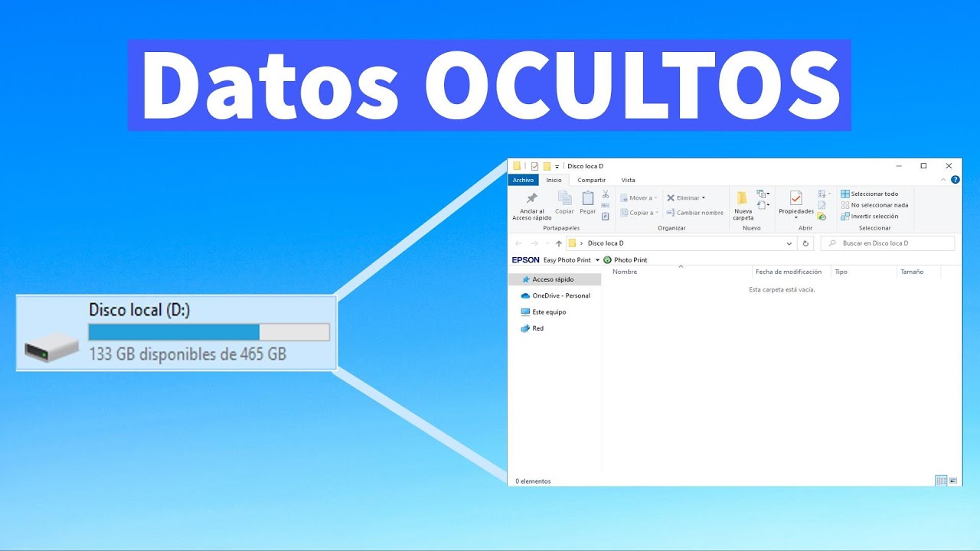Click the '0 elementos' status text

coord(533,481)
